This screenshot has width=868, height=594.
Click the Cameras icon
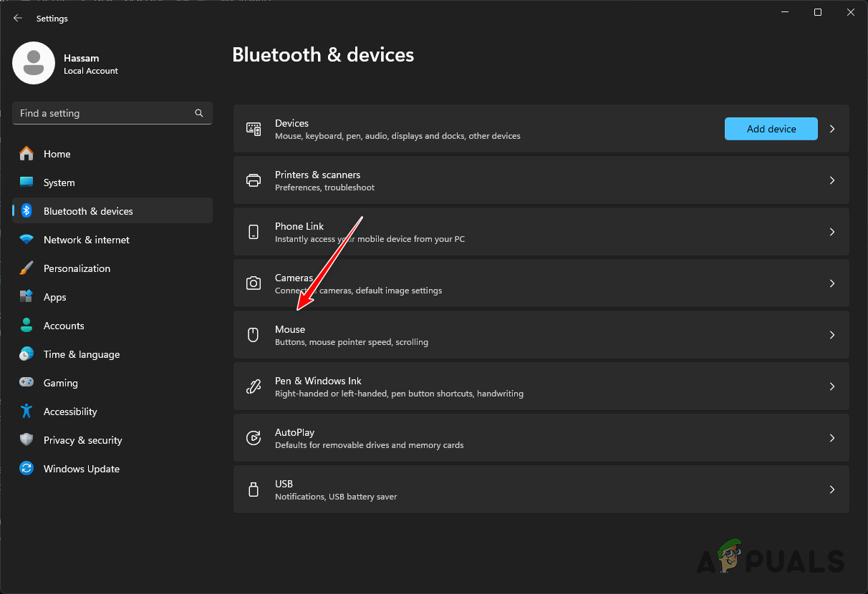tap(254, 283)
